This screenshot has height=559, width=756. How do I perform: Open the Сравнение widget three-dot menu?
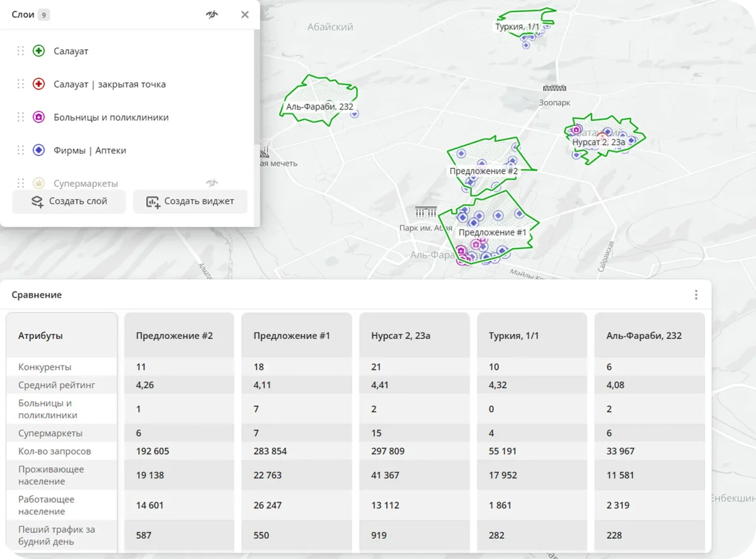[696, 295]
